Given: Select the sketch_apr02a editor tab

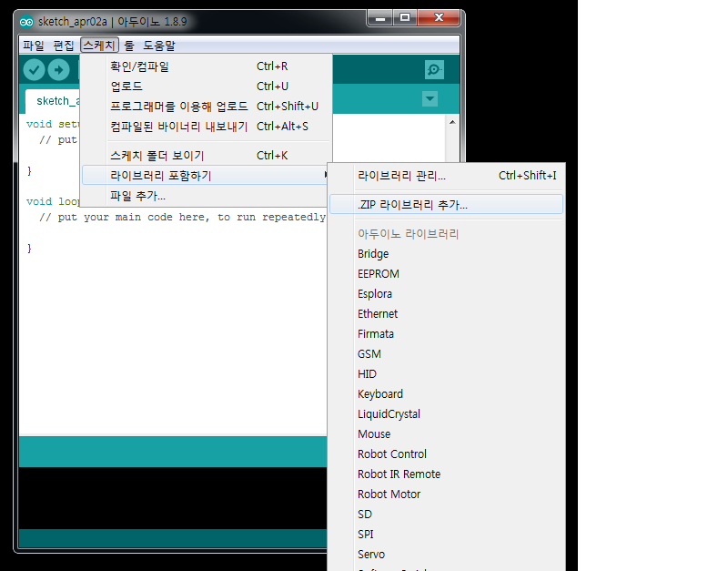Looking at the screenshot, I should (x=53, y=101).
